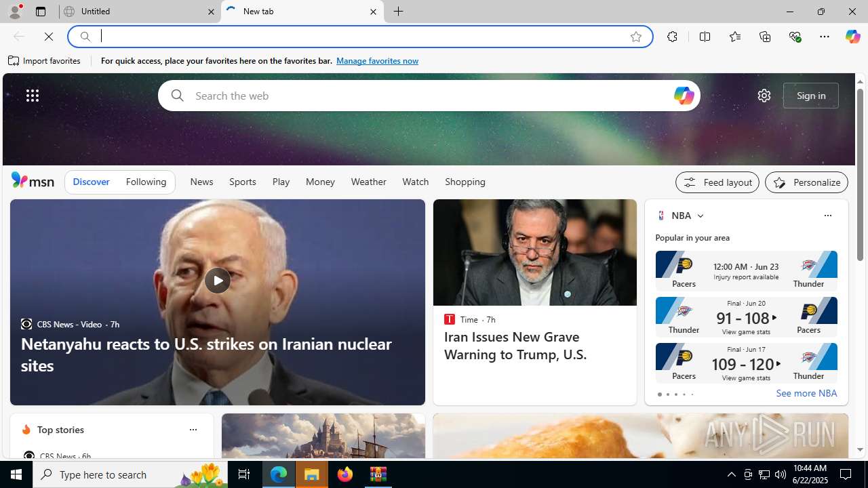Click Manage favorites now link
868x488 pixels.
coord(377,61)
